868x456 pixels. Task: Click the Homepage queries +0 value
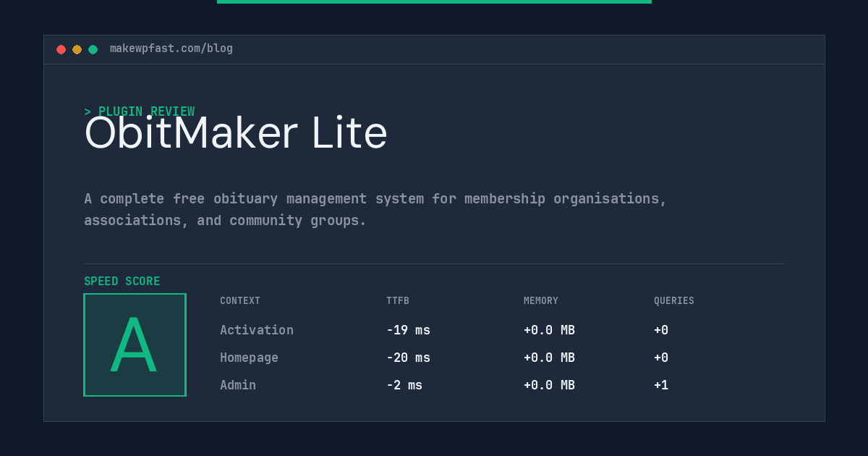click(661, 358)
